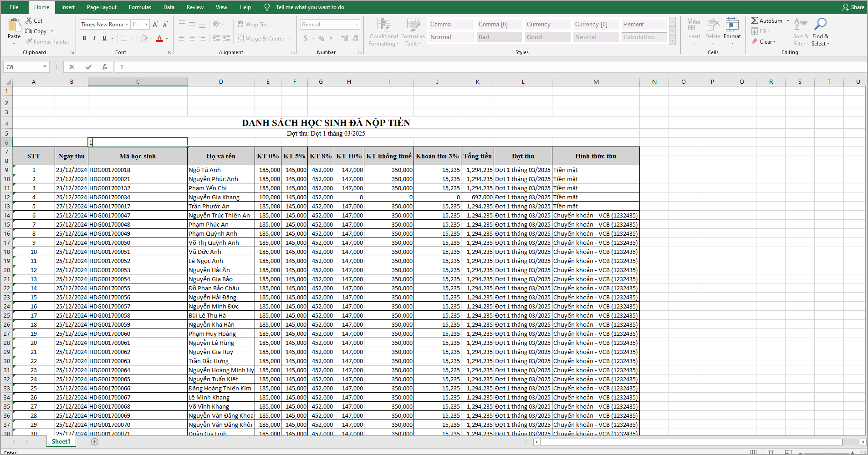Viewport: 868px width, 455px height.
Task: Toggle Italic formatting
Action: click(94, 39)
